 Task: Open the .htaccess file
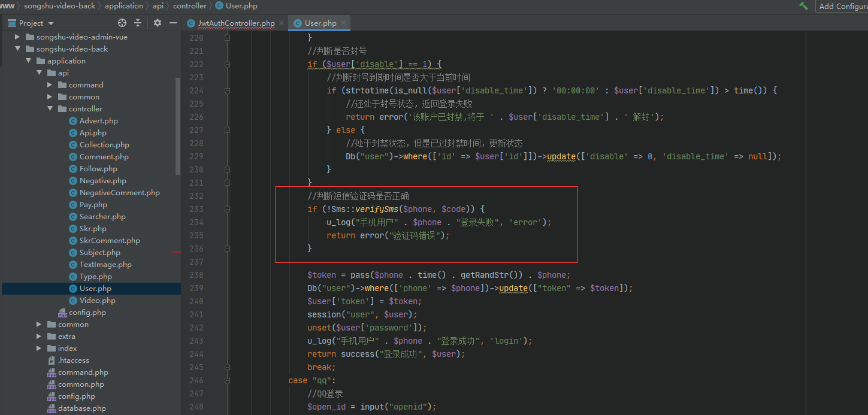[73, 361]
